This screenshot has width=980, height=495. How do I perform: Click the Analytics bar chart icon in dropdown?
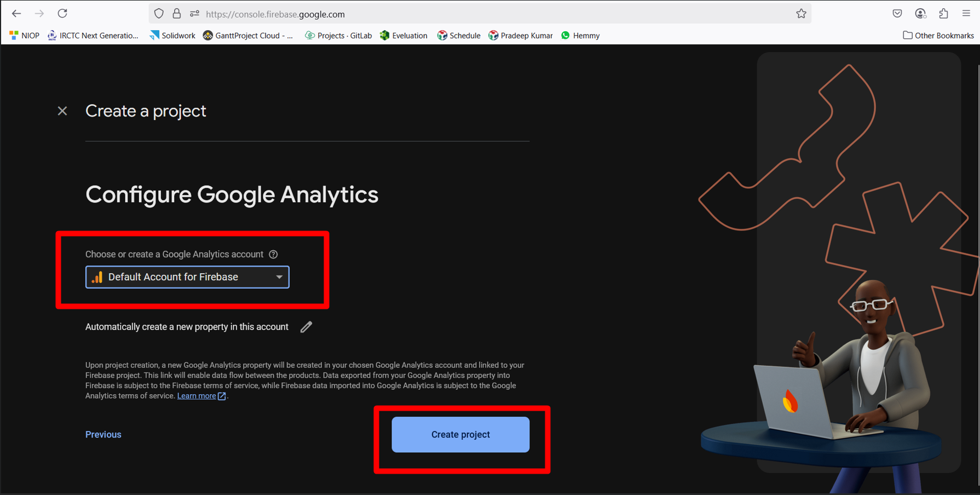pos(97,277)
